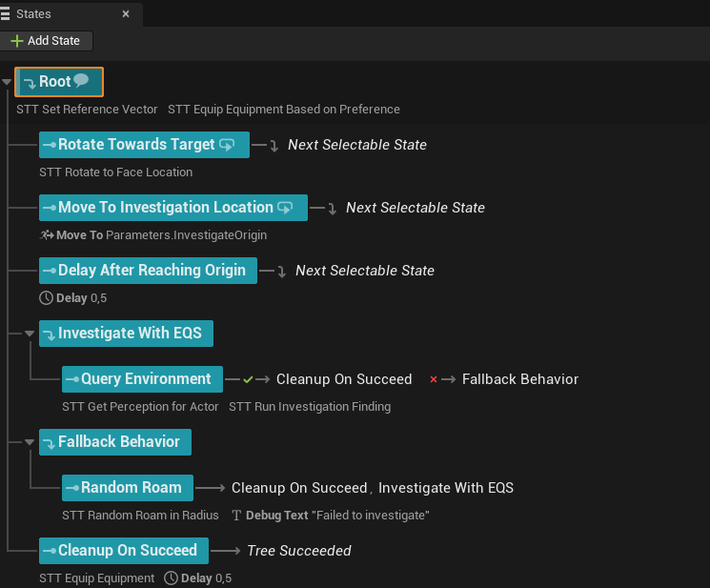Collapse the Investigate With EQS group arrow
The height and width of the screenshot is (588, 710).
tap(30, 334)
